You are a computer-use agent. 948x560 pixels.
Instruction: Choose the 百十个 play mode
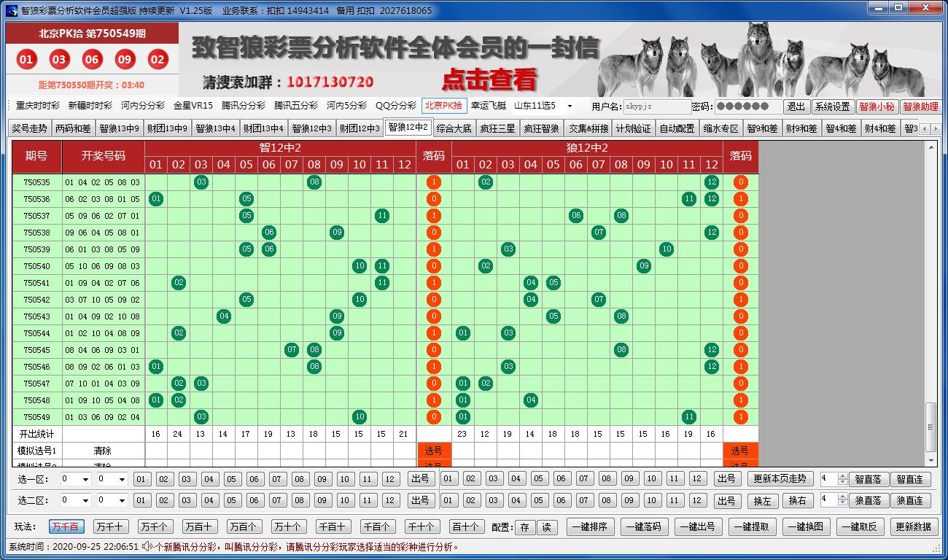coord(465,526)
